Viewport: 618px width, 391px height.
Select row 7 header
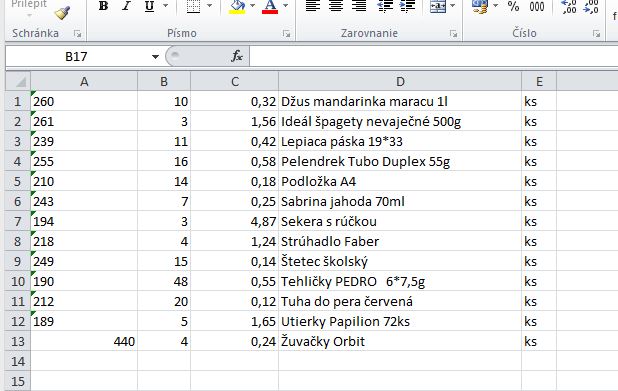(18, 222)
